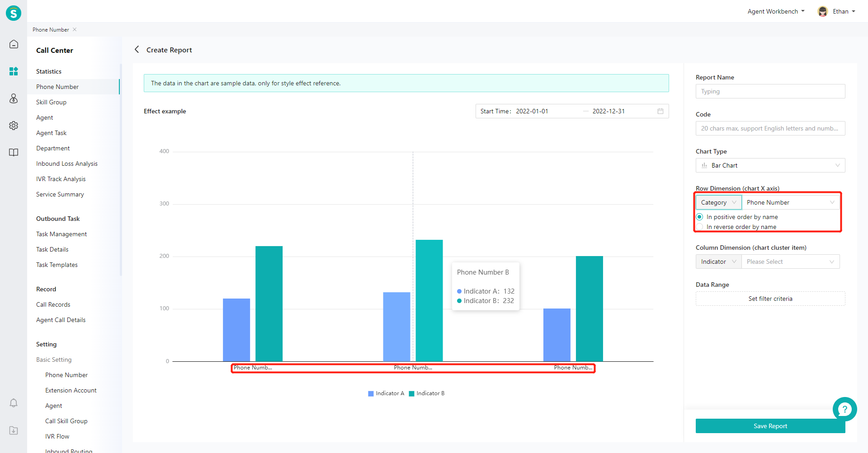The image size is (868, 453).
Task: Click the download icon in left rail
Action: (x=14, y=430)
